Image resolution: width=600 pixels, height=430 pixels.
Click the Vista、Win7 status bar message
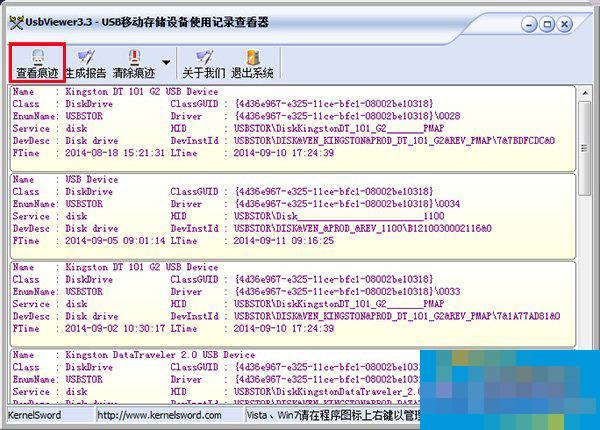[333, 415]
